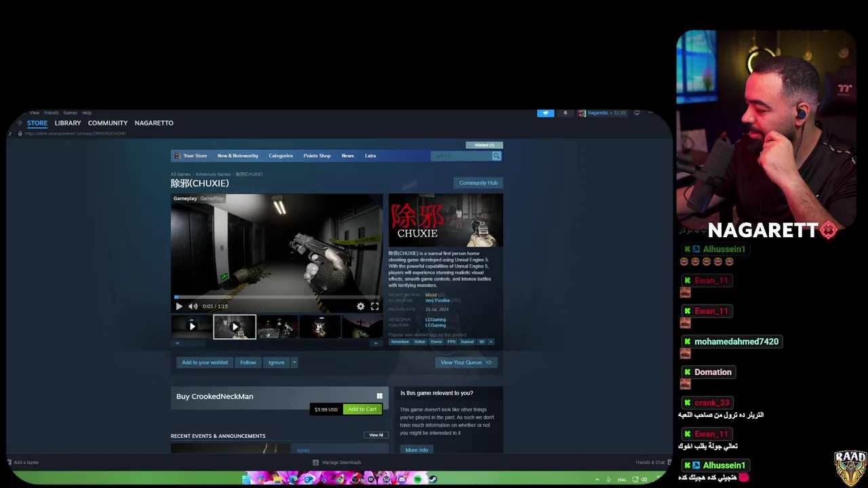Click Adventure Games breadcrumb
868x488 pixels.
(x=214, y=174)
